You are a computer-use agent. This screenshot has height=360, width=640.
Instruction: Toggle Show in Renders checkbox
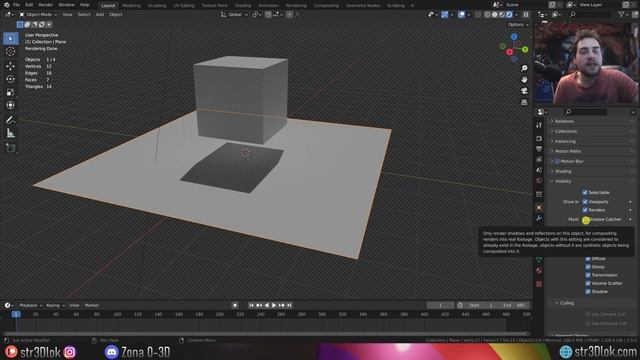tap(585, 210)
